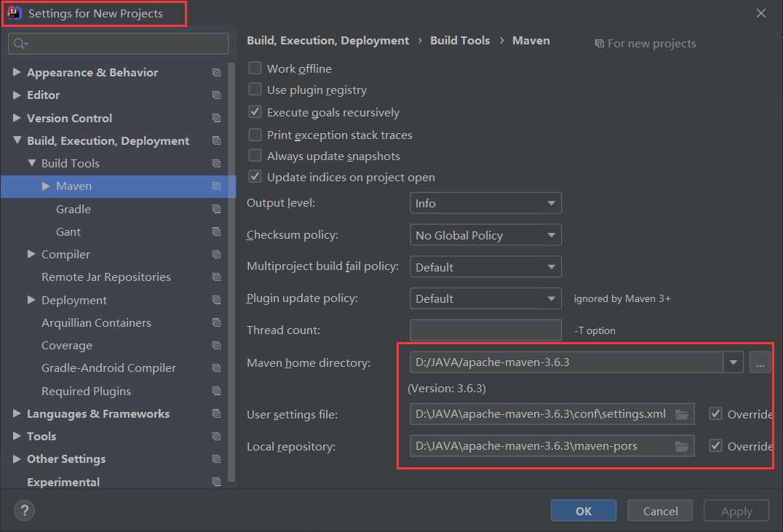Image resolution: width=783 pixels, height=532 pixels.
Task: Open Maven home directory dropdown arrow
Action: click(733, 362)
